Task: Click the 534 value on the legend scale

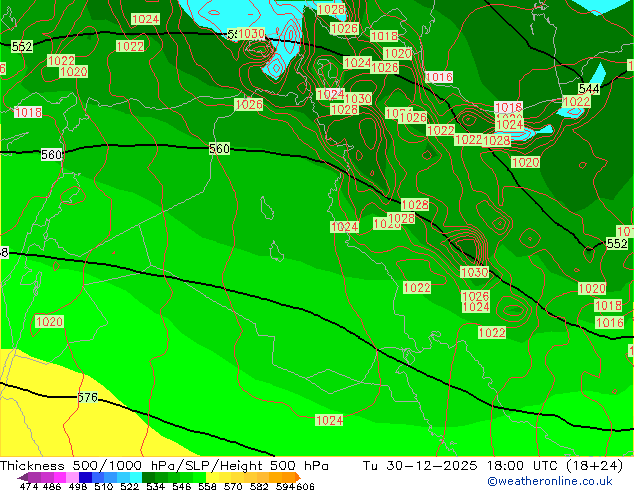Action: point(155,486)
